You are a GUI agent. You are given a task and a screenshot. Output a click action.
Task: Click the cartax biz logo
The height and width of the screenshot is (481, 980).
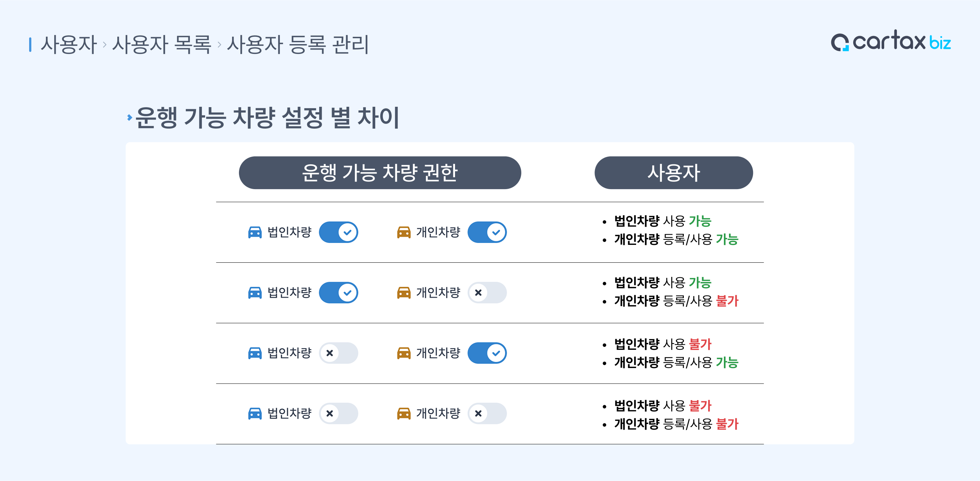891,42
